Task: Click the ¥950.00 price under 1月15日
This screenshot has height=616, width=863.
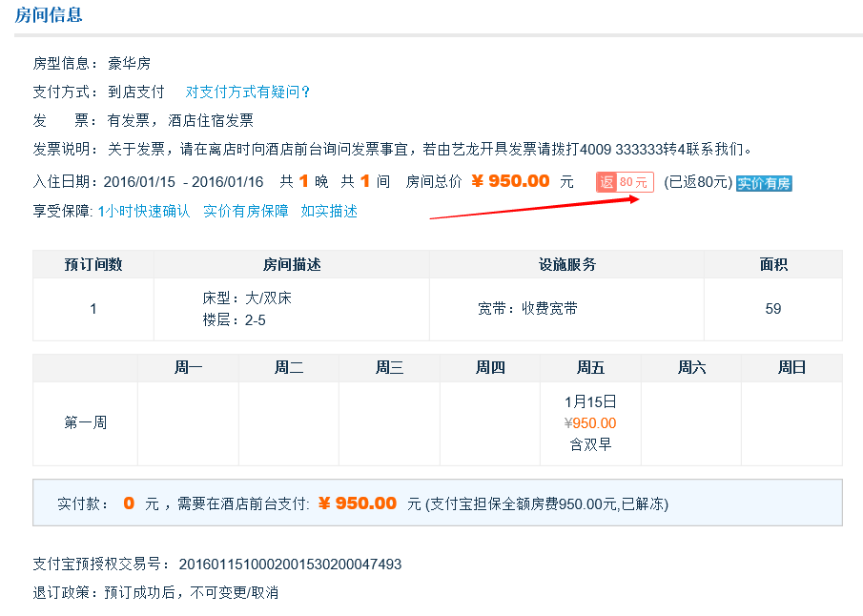Action: click(590, 423)
